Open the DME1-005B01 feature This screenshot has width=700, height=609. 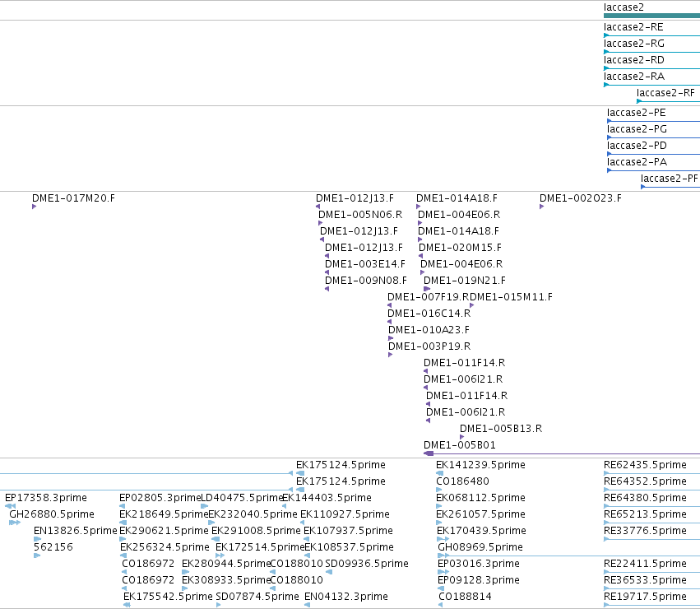(x=459, y=445)
